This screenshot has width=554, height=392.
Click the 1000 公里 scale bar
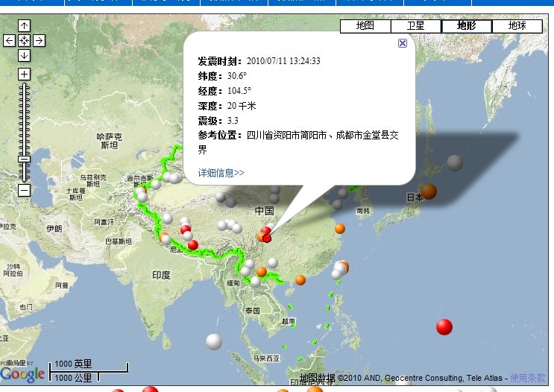pos(74,378)
